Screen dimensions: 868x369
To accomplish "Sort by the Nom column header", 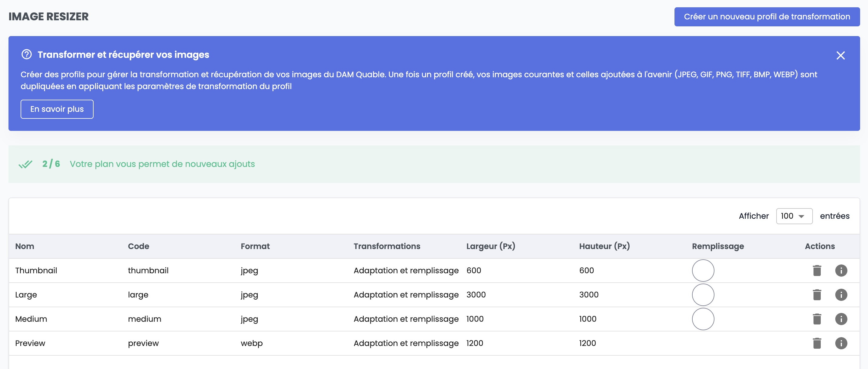I will click(x=25, y=246).
